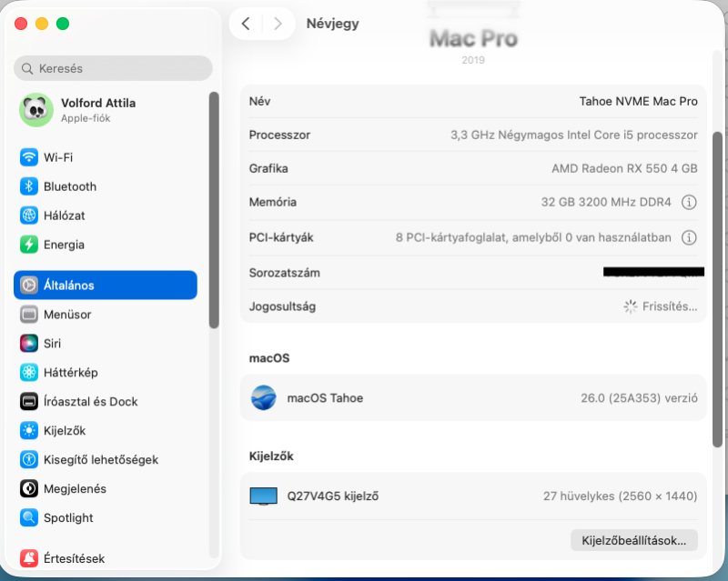Open the Siri icon

[29, 344]
